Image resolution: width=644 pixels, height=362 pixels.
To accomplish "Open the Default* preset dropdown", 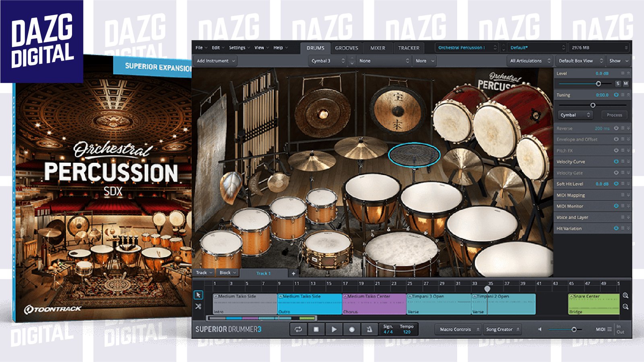I will (537, 47).
